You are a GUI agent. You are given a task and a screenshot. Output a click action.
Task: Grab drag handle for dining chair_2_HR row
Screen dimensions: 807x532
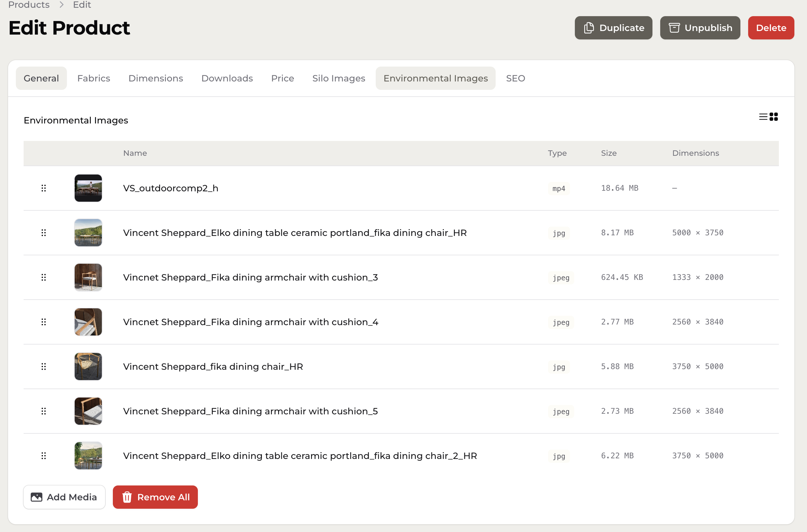43,456
